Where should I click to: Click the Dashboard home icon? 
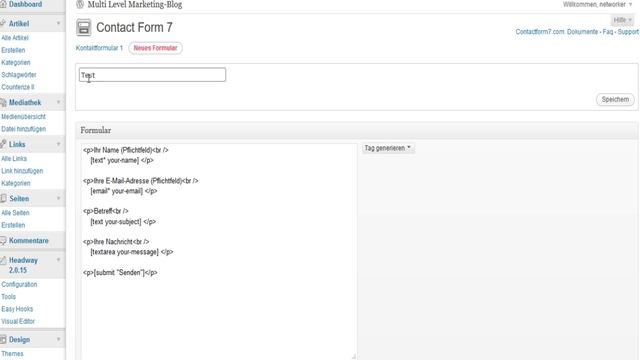pyautogui.click(x=3, y=4)
